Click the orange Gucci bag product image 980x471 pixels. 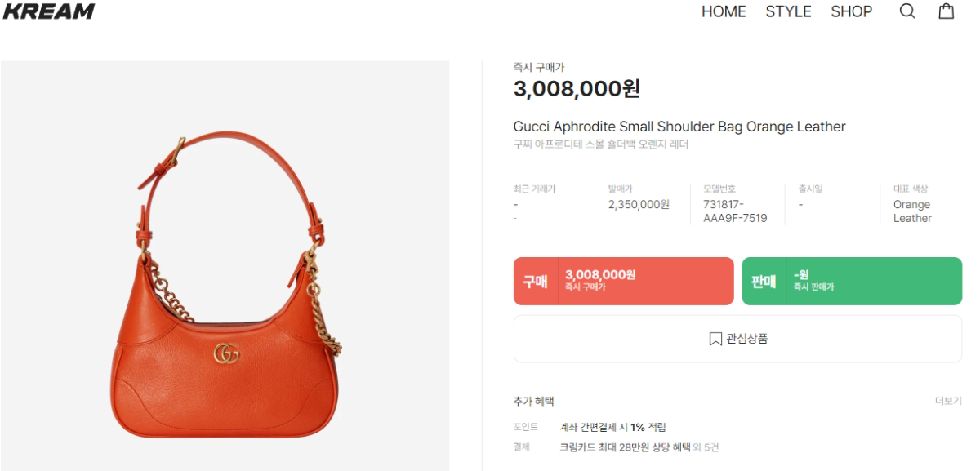(x=225, y=266)
